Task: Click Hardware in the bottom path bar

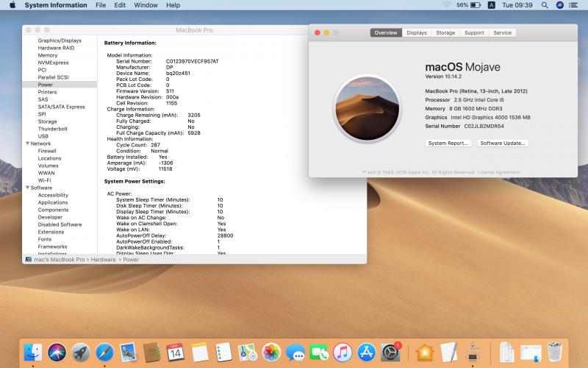Action: pyautogui.click(x=103, y=260)
